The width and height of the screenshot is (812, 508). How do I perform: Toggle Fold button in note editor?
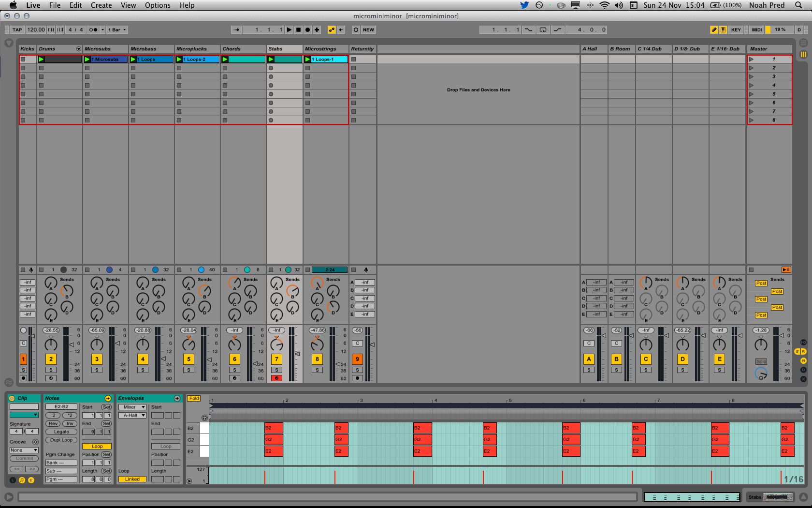pyautogui.click(x=194, y=399)
